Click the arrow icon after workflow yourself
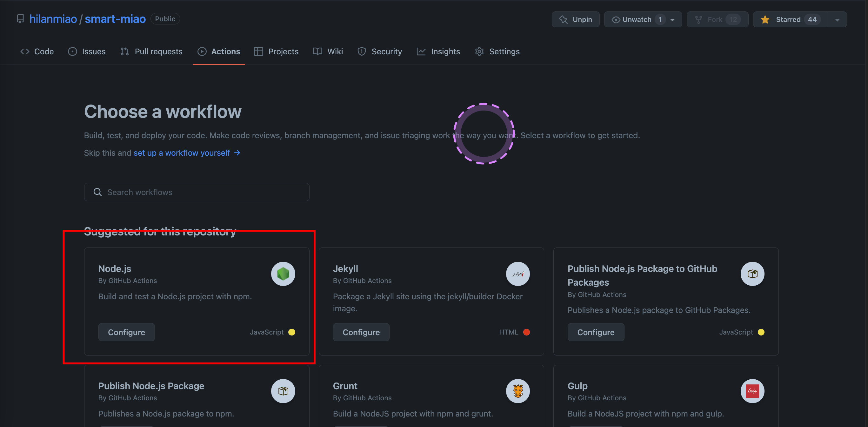Image resolution: width=868 pixels, height=427 pixels. tap(237, 153)
